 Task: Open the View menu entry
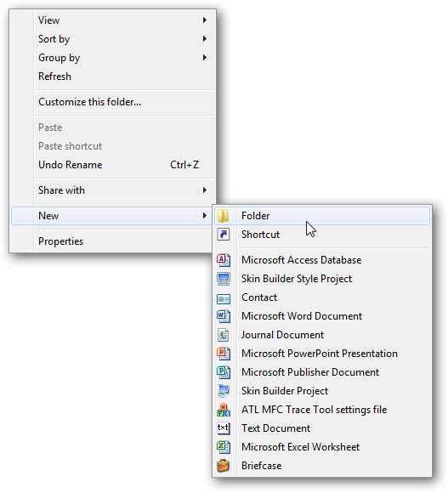click(113, 20)
